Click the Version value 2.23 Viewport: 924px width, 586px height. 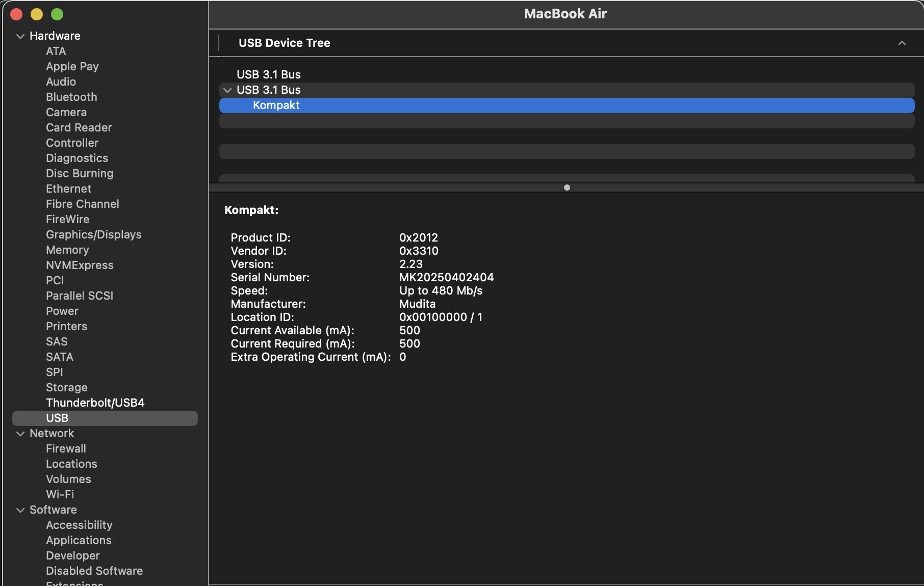coord(411,264)
